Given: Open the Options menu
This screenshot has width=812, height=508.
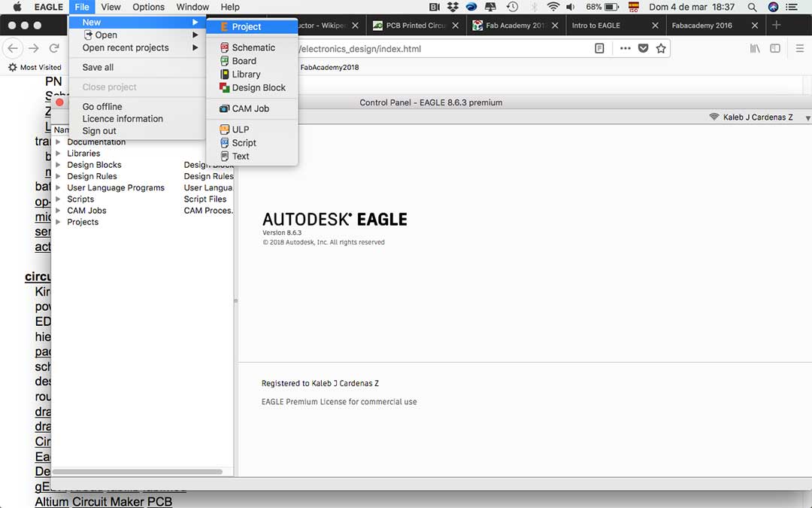Looking at the screenshot, I should point(148,7).
